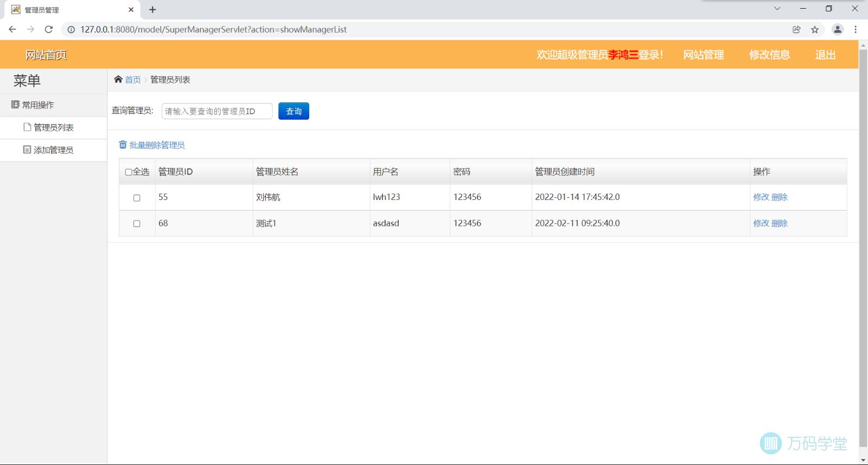868x465 pixels.
Task: Expand the 常用操作 menu section
Action: [53, 105]
